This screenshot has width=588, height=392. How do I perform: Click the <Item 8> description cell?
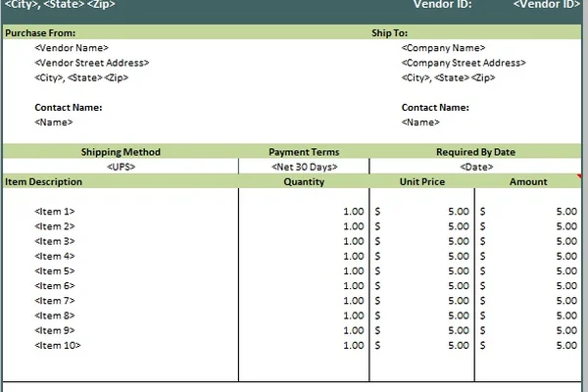tap(54, 316)
